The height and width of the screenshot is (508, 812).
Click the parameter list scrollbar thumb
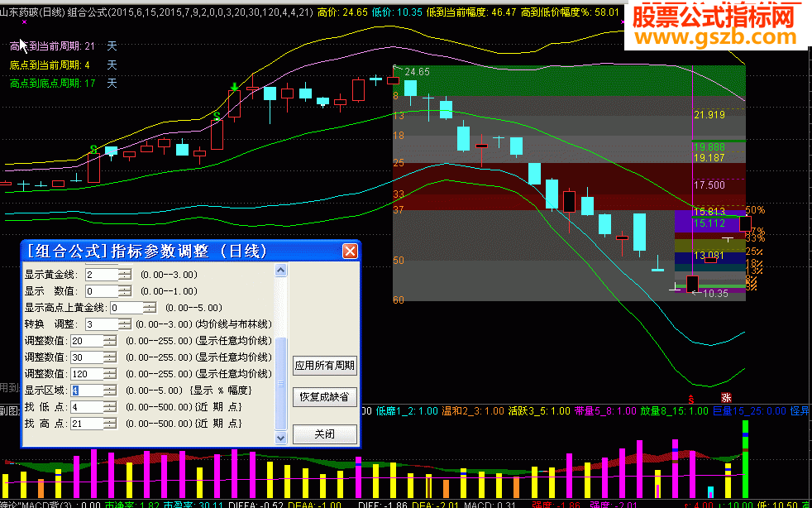[x=280, y=384]
